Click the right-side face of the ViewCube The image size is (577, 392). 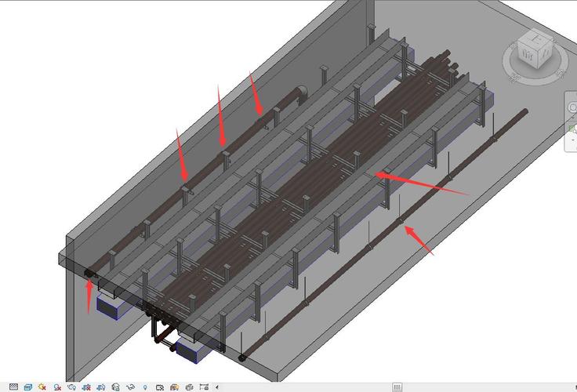pos(546,53)
